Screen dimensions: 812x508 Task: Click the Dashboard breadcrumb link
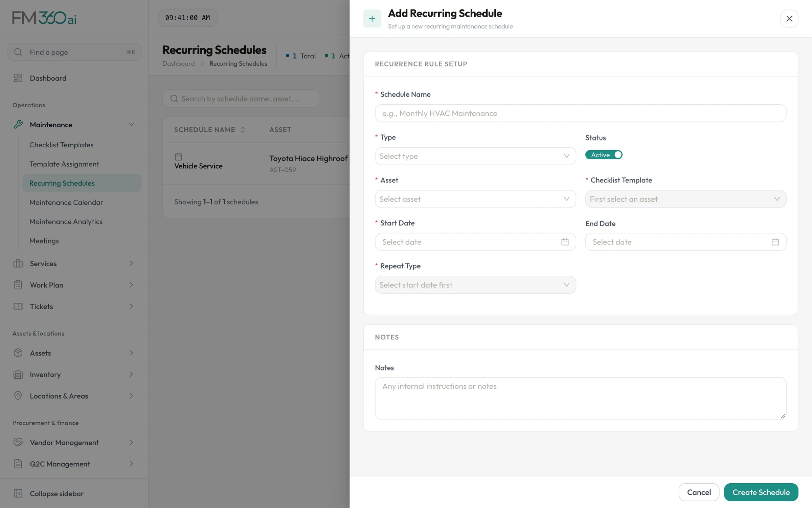(x=178, y=64)
